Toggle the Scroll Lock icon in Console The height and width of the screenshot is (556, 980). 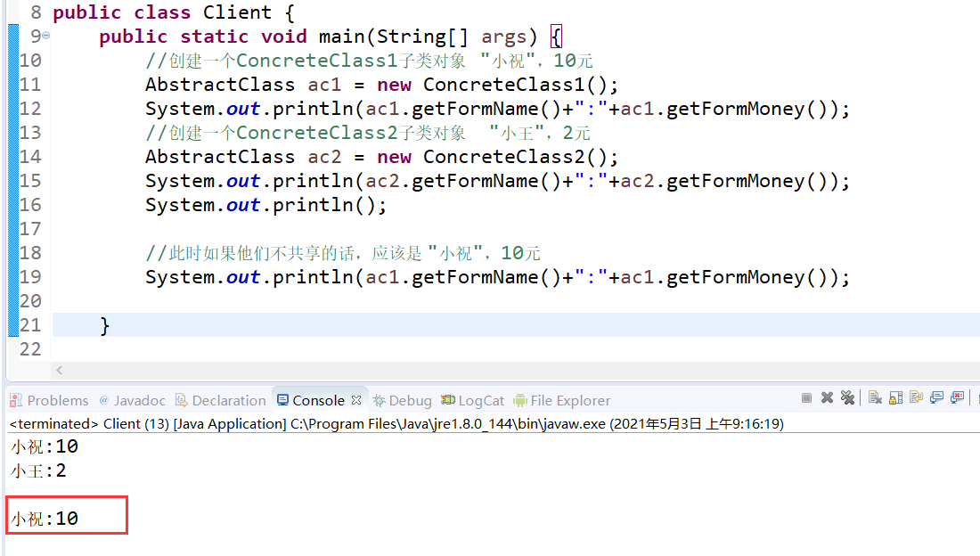(895, 397)
